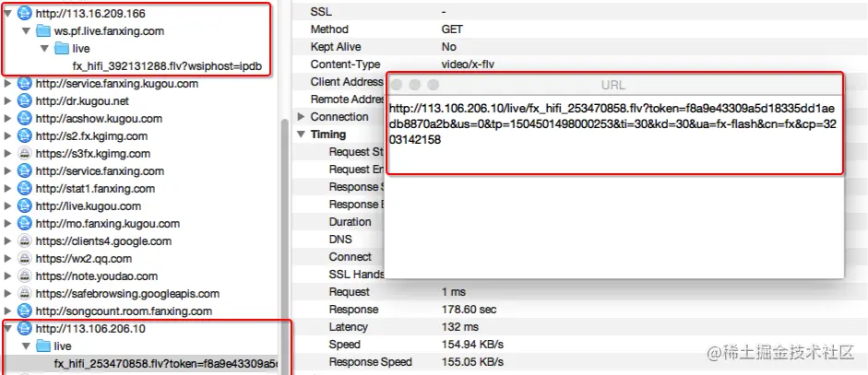The height and width of the screenshot is (375, 868).
Task: Collapse the http://113.106.206.10 host node
Action: pos(7,329)
